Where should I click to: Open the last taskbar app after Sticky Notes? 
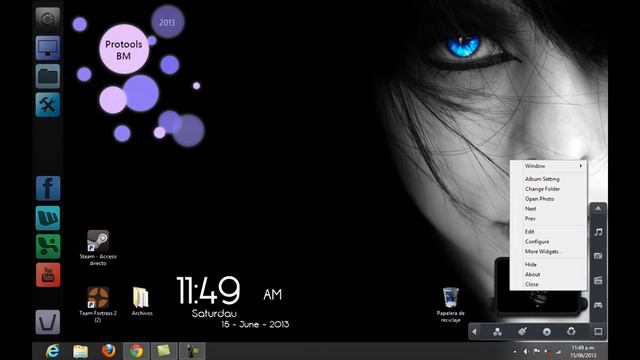pos(192,351)
